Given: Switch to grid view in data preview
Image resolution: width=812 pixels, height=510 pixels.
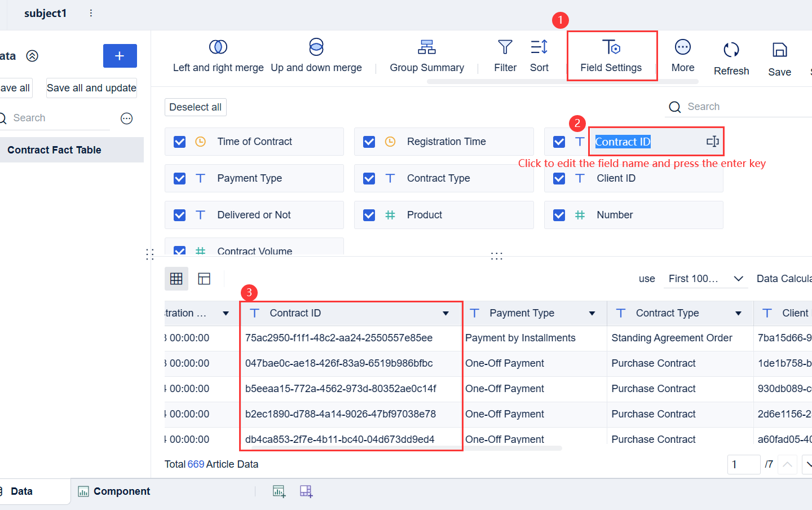Looking at the screenshot, I should point(176,278).
